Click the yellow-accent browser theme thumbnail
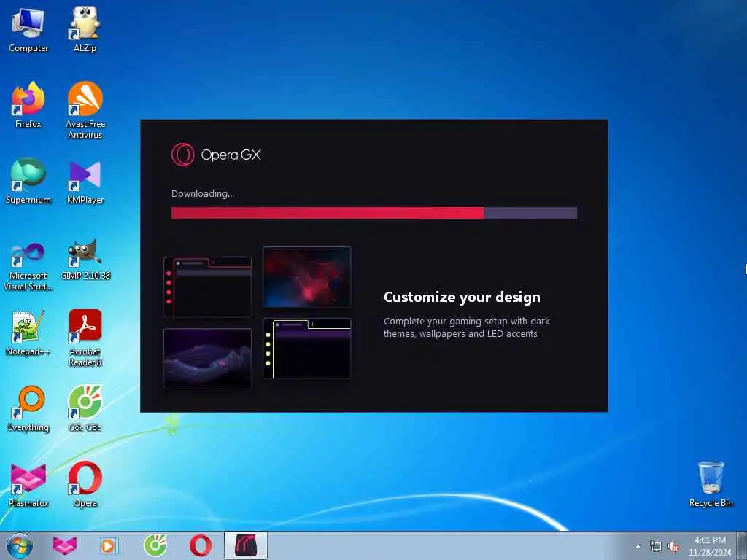747x560 pixels. pos(307,349)
